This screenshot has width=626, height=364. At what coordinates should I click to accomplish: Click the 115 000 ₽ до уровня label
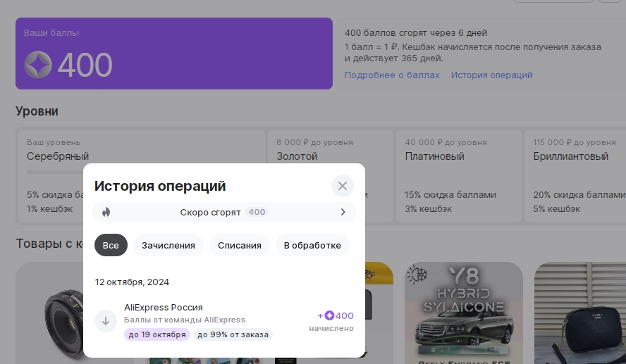[575, 142]
